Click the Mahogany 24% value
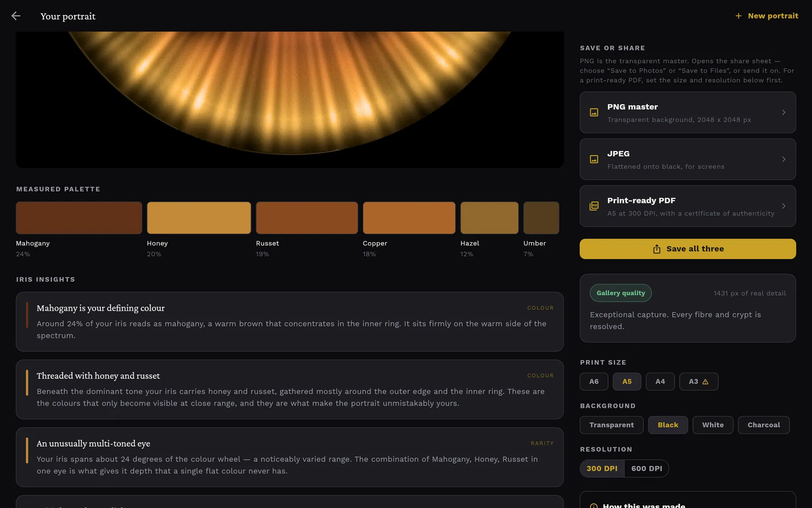812x508 pixels. [x=23, y=254]
